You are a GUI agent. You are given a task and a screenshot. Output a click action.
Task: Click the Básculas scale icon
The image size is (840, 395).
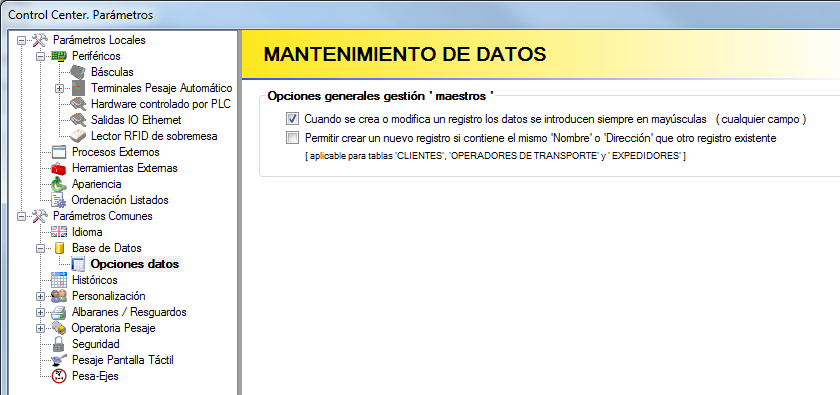click(78, 72)
